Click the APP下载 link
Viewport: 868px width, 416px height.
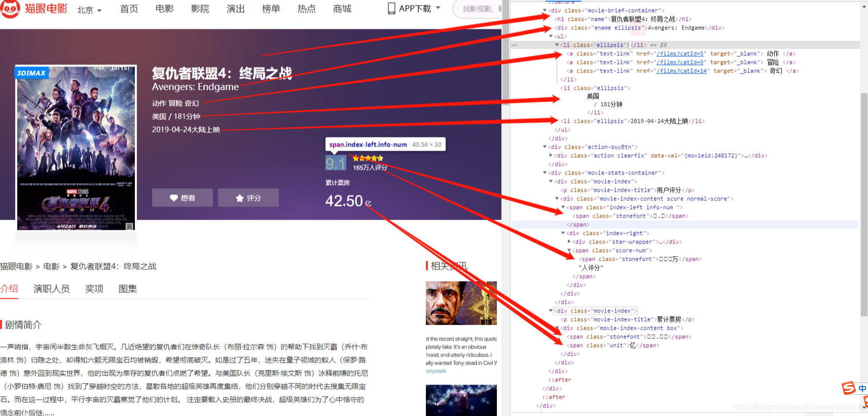click(x=415, y=9)
